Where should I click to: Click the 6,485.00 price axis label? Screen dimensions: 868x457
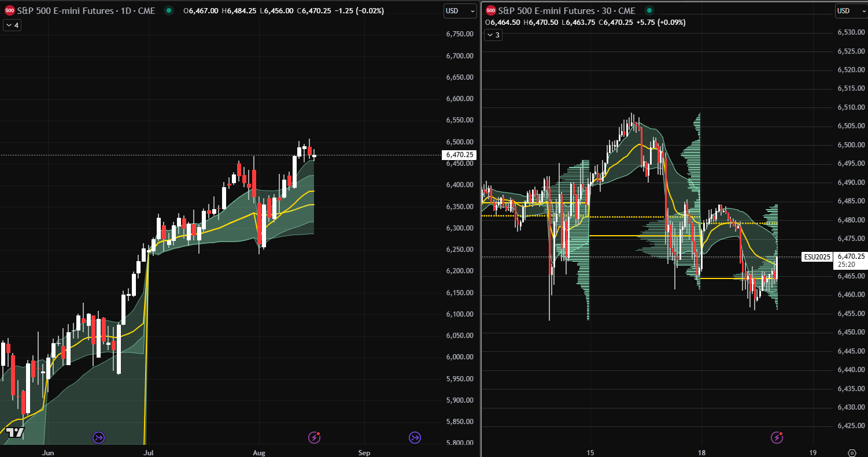(851, 201)
